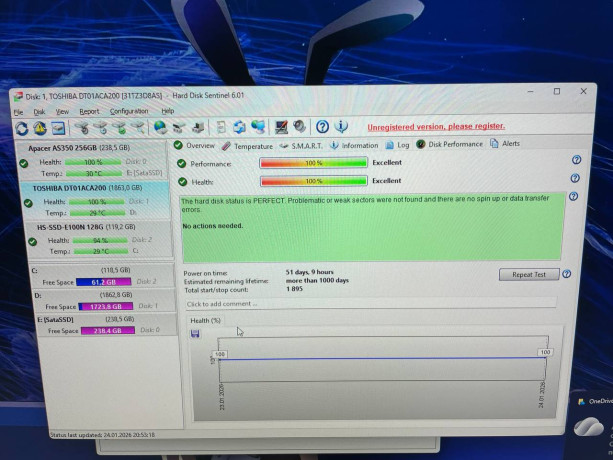Click the monitor with red pen icon

pos(281,127)
